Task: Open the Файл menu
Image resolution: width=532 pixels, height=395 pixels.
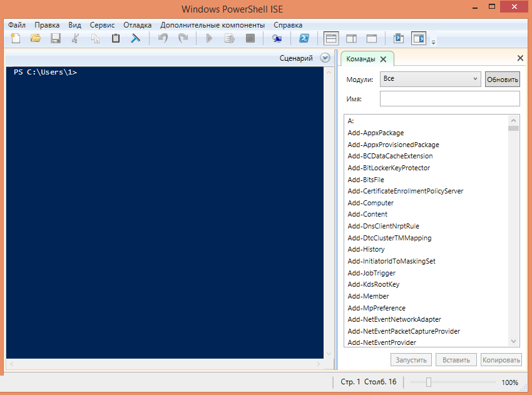Action: [x=17, y=25]
